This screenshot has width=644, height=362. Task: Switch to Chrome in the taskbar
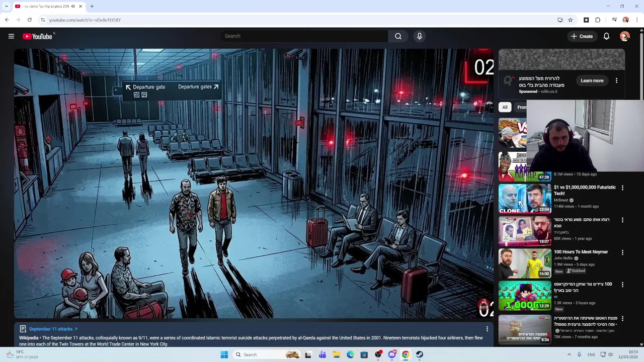tap(406, 354)
